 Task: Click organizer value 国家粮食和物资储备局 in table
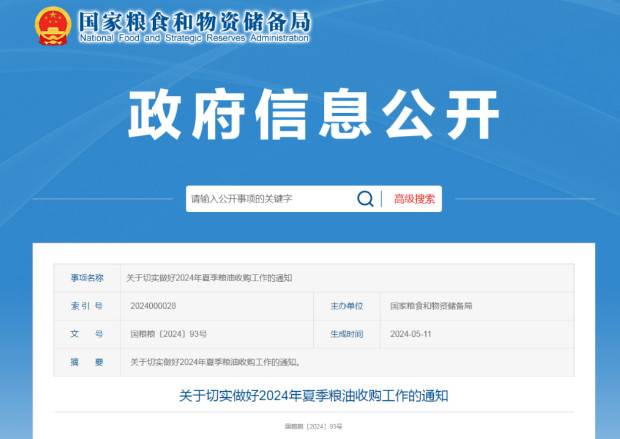tap(430, 305)
